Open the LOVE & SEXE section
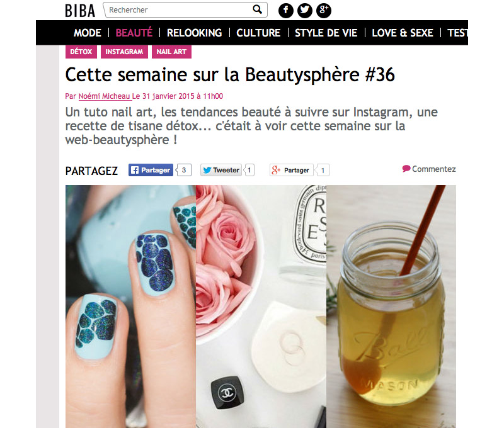The height and width of the screenshot is (428, 504). tap(403, 33)
